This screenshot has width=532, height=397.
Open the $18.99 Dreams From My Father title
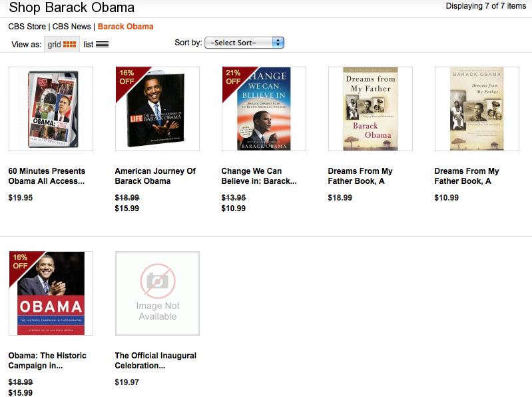[x=360, y=176]
